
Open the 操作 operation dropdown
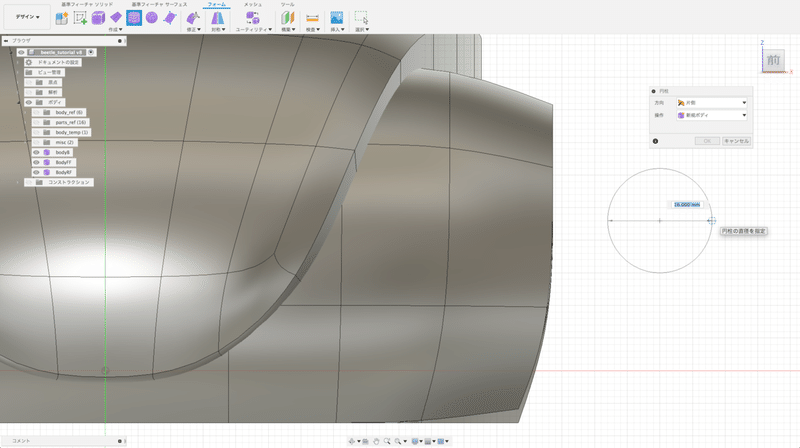tap(713, 115)
